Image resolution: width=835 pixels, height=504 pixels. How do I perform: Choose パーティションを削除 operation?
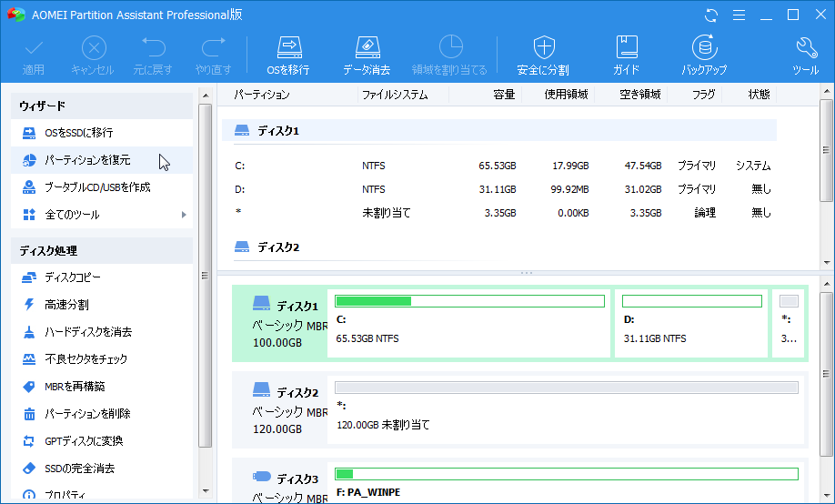[102, 413]
